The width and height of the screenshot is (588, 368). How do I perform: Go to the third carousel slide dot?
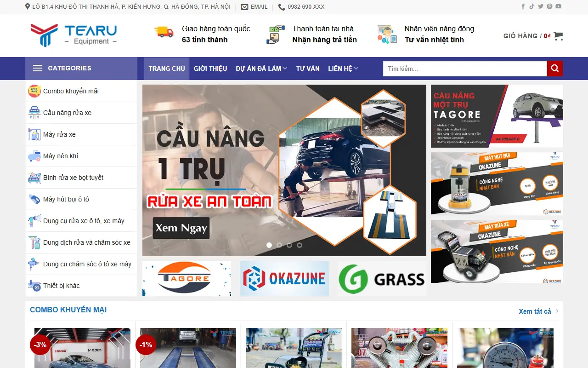(x=289, y=245)
